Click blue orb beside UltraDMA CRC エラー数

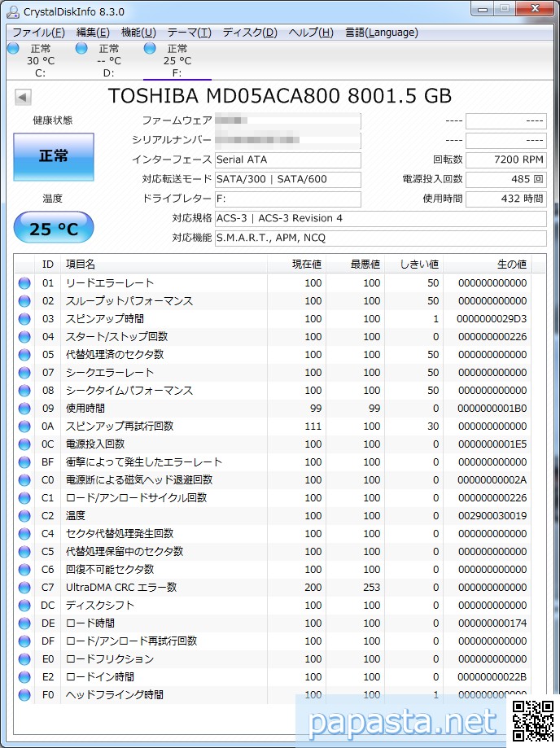(x=24, y=588)
